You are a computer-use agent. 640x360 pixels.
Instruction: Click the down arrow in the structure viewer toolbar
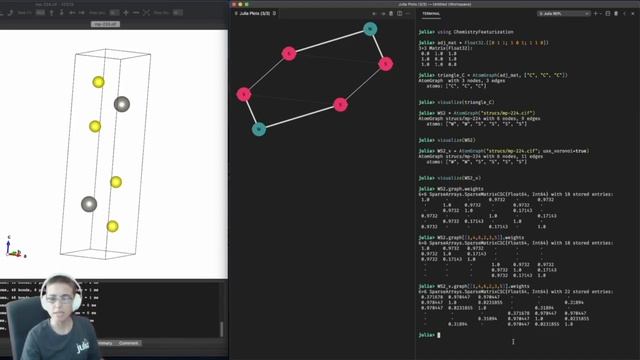(x=62, y=13)
